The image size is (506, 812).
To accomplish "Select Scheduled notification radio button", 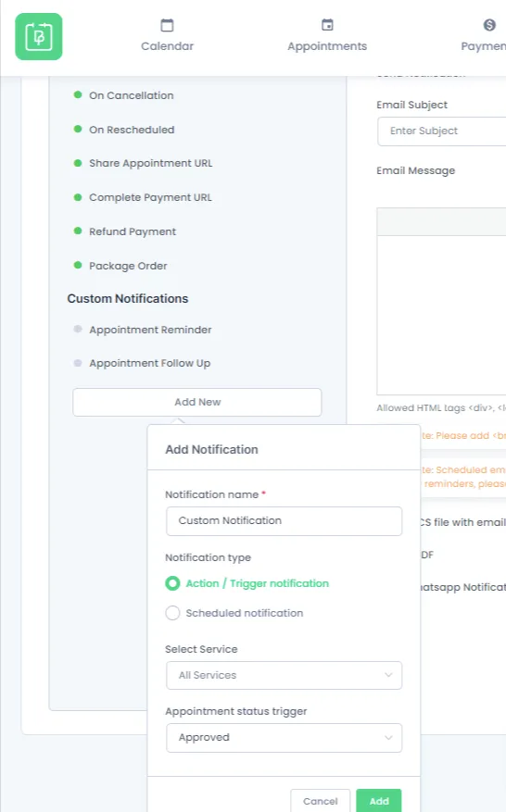I will click(x=172, y=613).
